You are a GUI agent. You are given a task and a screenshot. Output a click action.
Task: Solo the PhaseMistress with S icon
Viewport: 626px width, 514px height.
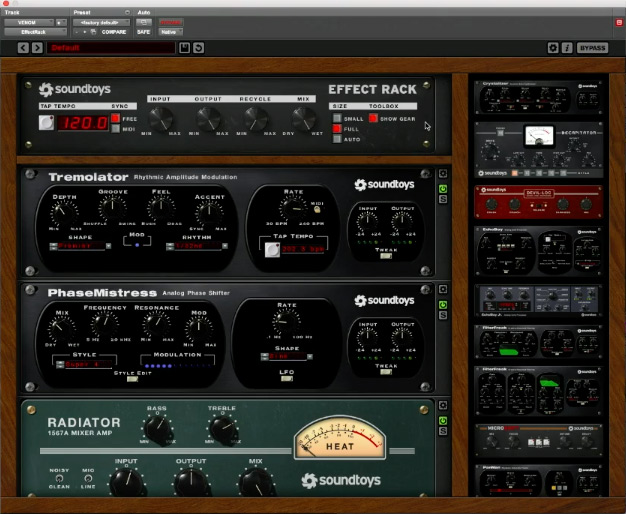click(x=443, y=315)
